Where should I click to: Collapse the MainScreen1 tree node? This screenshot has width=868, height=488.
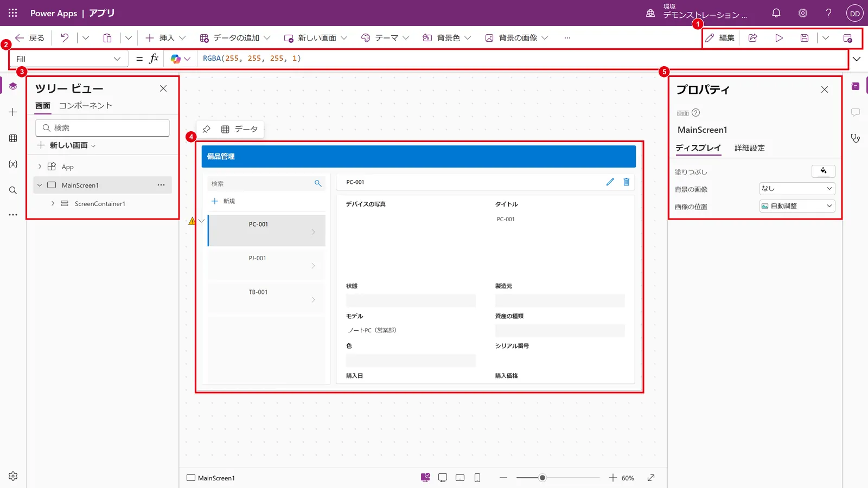[40, 185]
